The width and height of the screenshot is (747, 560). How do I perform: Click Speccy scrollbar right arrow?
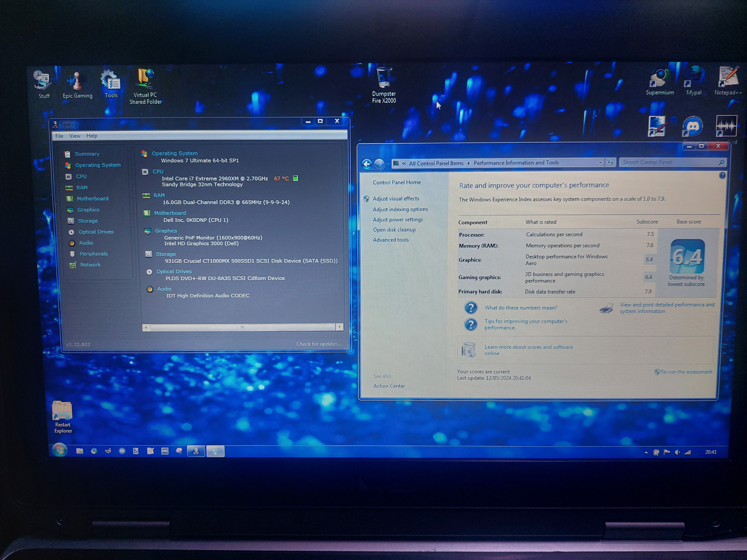click(x=340, y=327)
